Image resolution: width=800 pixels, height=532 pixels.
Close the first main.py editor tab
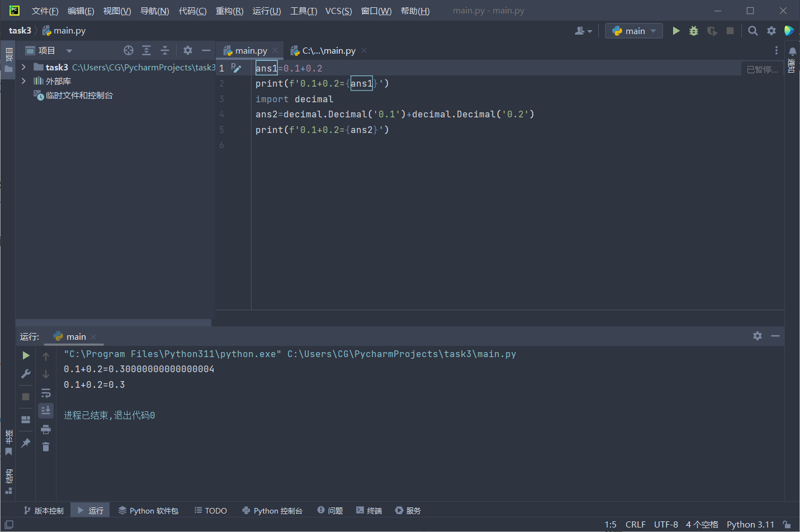[275, 50]
